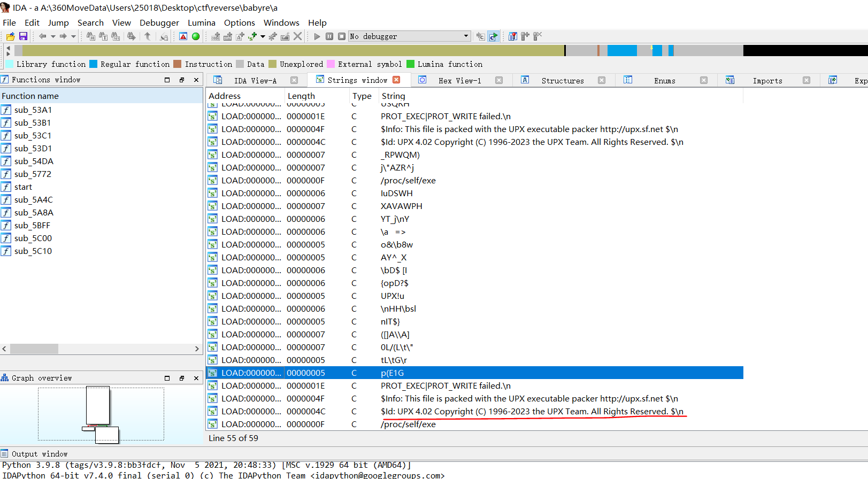Open the Search menu
Screen dimensions: 868x479
pyautogui.click(x=90, y=22)
